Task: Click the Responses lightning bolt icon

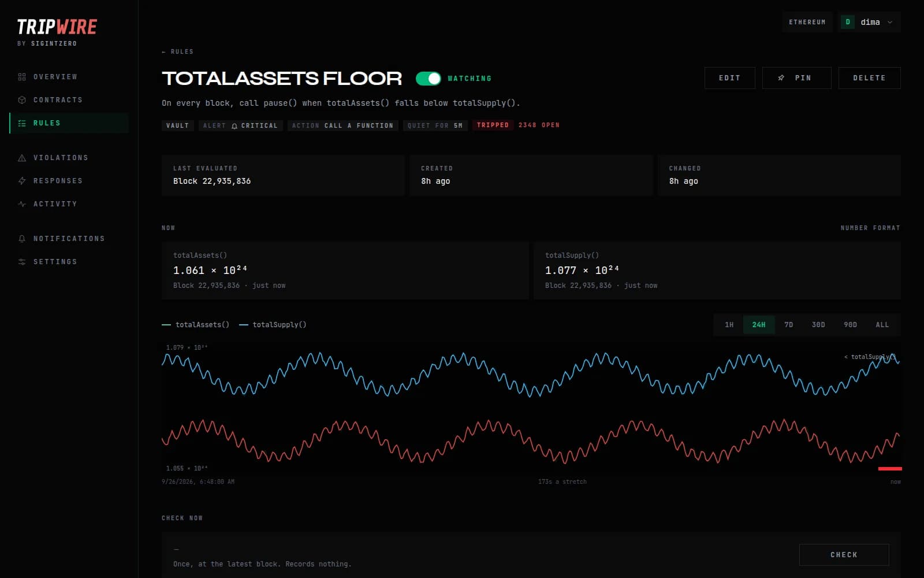Action: click(x=22, y=181)
